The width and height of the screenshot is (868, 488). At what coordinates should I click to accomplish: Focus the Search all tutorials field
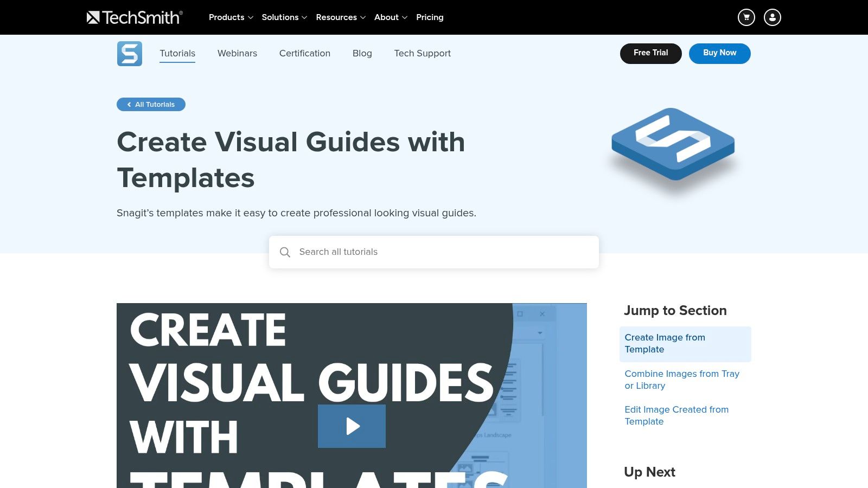click(434, 252)
